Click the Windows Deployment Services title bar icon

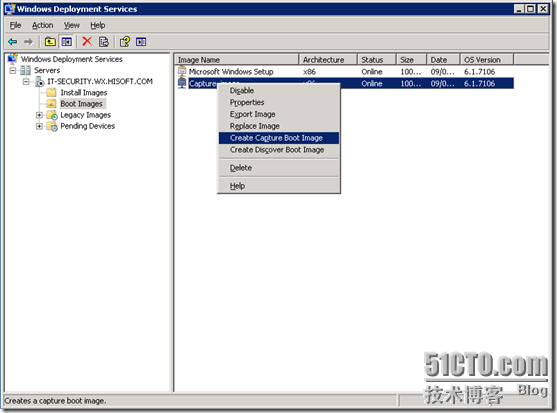point(10,9)
